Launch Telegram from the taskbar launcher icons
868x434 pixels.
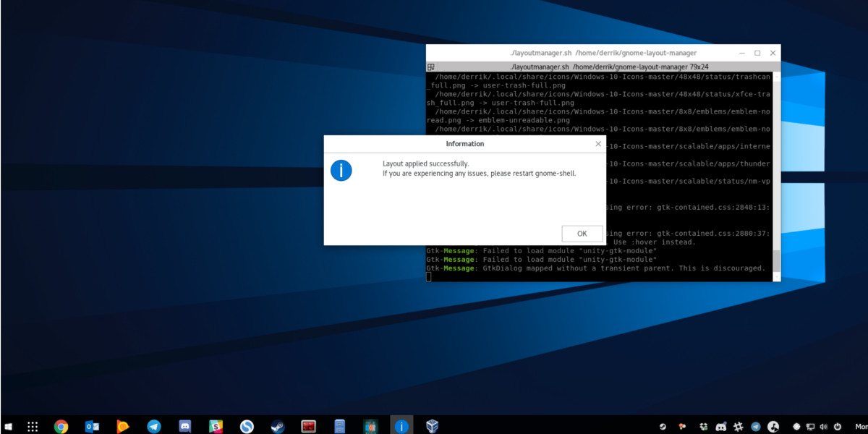154,427
